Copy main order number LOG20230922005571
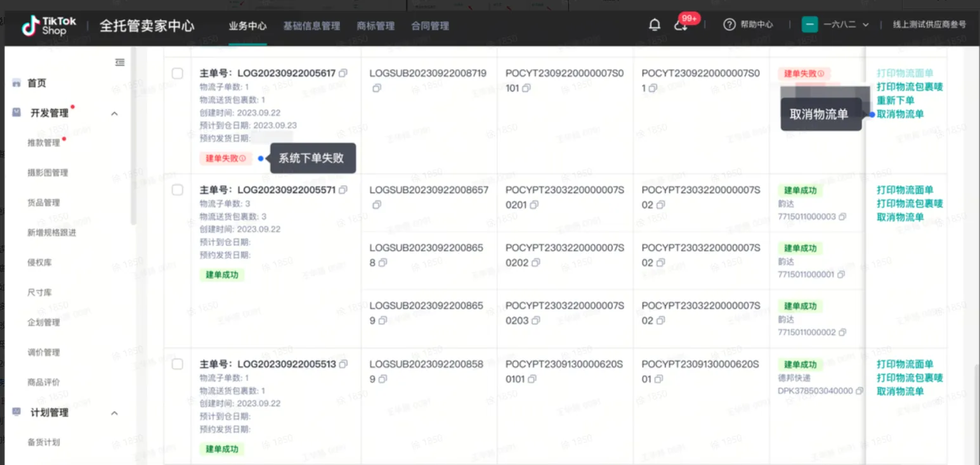 pyautogui.click(x=343, y=190)
